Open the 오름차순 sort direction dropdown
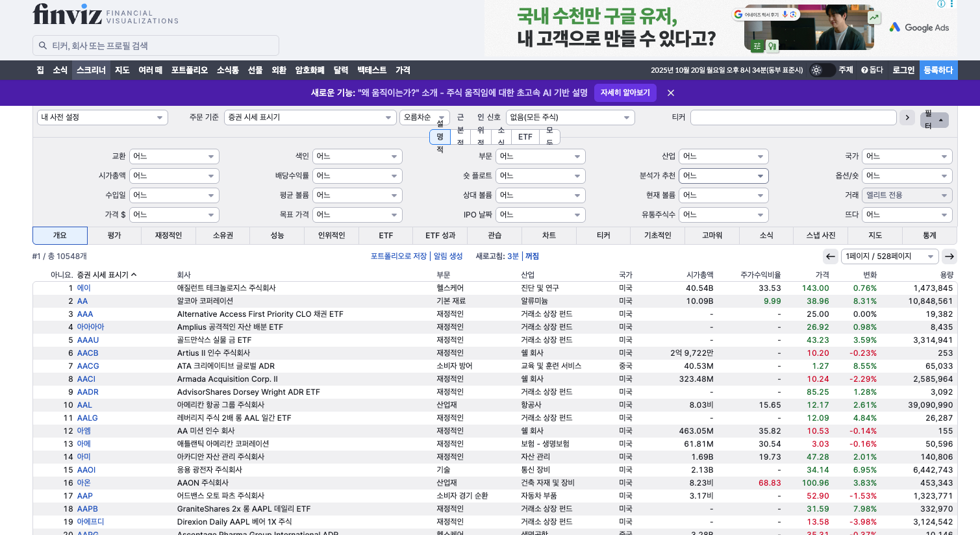 (425, 118)
